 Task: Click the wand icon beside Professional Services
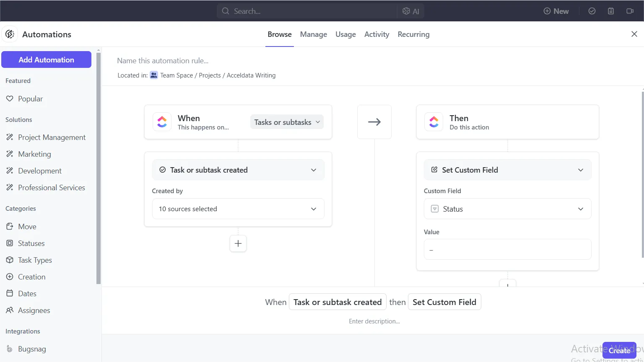(10, 187)
